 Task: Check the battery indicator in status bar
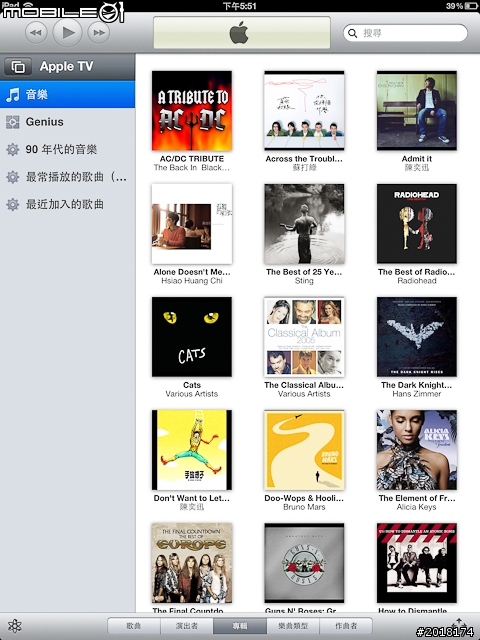[x=470, y=6]
